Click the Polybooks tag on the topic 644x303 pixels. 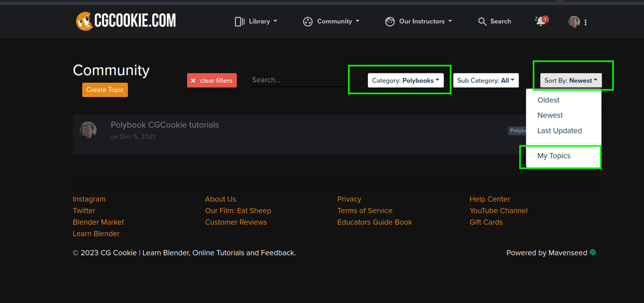pos(517,130)
